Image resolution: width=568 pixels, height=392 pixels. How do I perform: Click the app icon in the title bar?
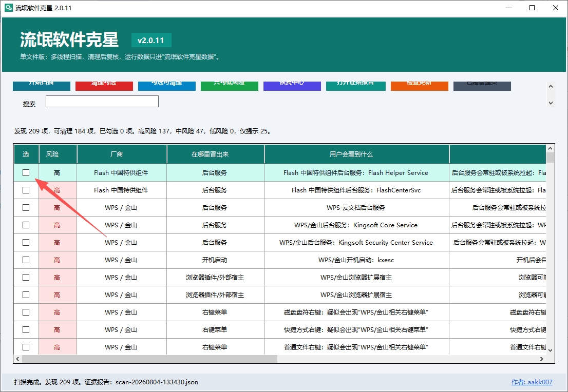(8, 8)
